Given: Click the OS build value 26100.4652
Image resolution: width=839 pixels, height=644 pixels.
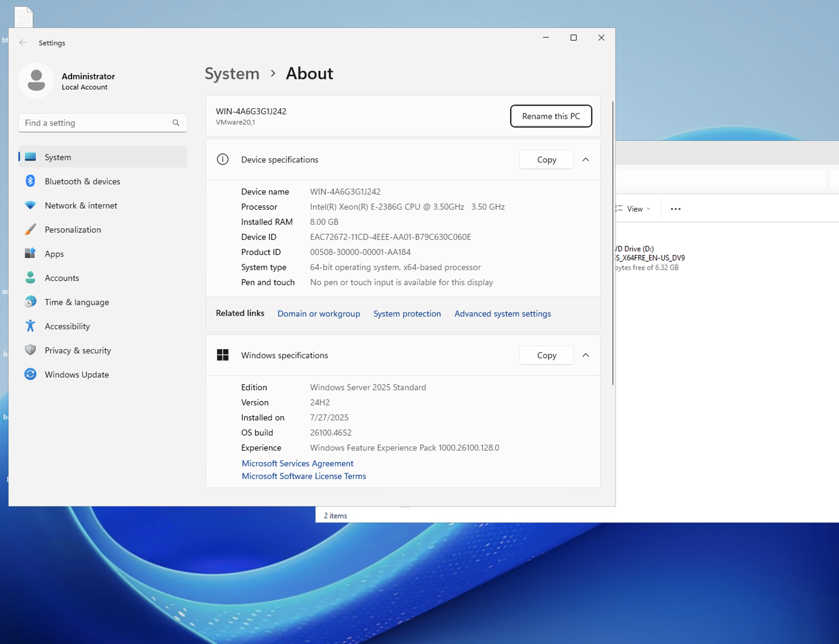Looking at the screenshot, I should pos(331,432).
